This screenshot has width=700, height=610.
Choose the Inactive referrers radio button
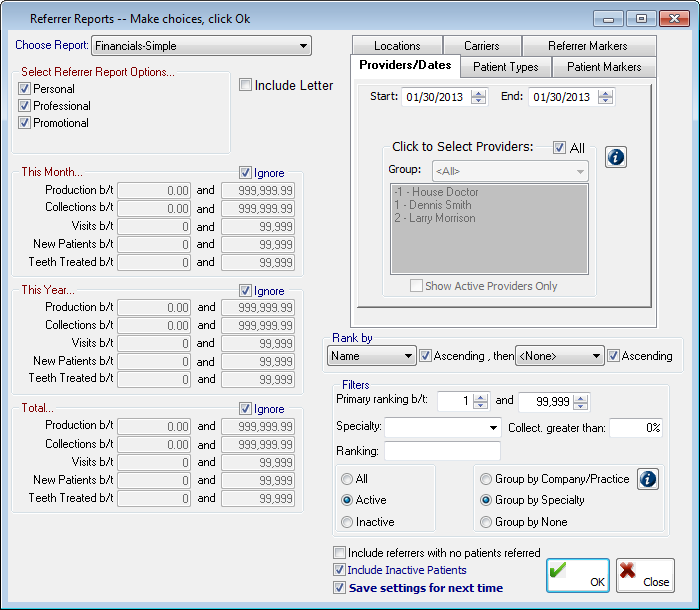click(347, 522)
